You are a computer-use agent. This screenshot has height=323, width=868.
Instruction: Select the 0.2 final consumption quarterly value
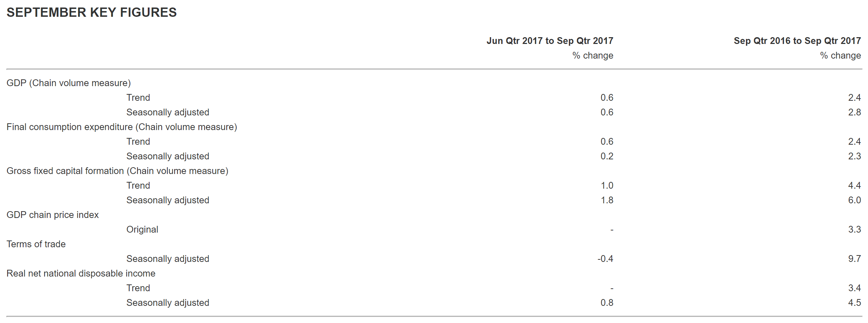pyautogui.click(x=607, y=156)
